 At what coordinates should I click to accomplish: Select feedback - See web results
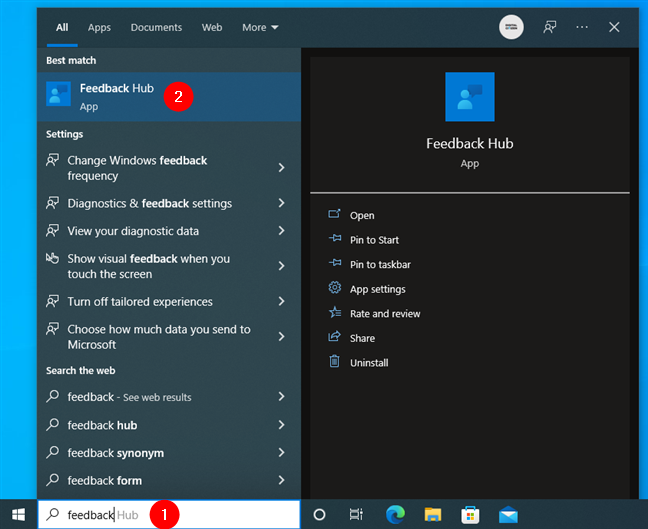[x=169, y=397]
